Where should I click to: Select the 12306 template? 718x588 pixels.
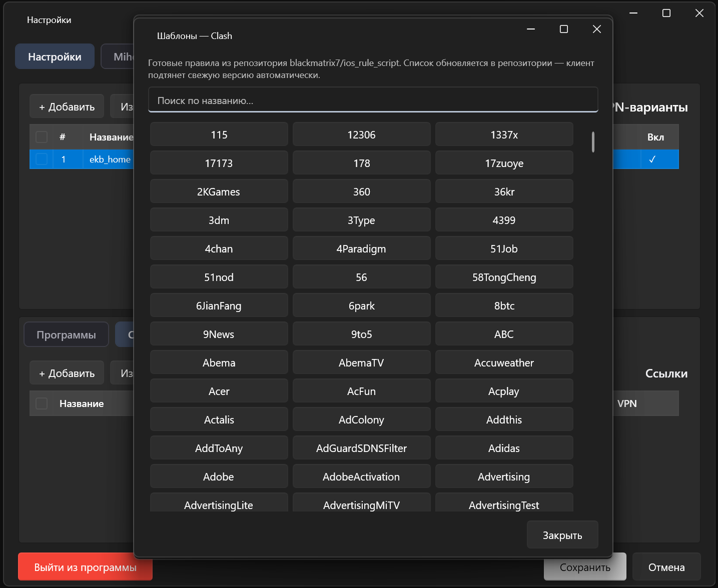[362, 134]
